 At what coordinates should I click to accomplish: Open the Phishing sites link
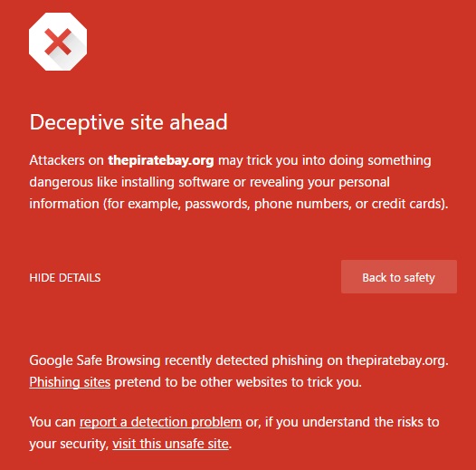tap(70, 382)
